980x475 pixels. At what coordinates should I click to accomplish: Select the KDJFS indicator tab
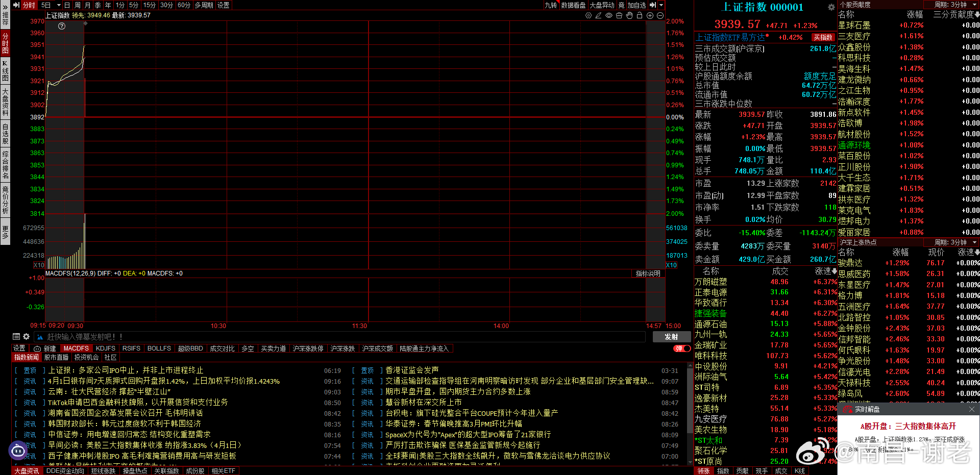[106, 348]
